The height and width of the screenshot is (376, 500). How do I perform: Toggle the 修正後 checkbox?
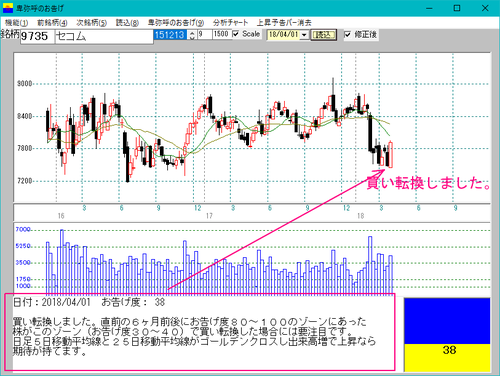coord(347,34)
